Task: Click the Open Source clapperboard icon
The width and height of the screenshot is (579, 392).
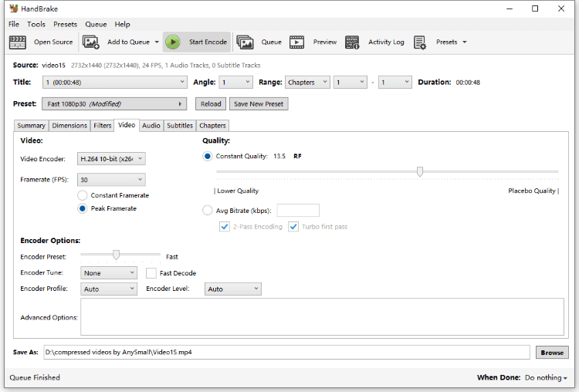Action: coord(17,42)
